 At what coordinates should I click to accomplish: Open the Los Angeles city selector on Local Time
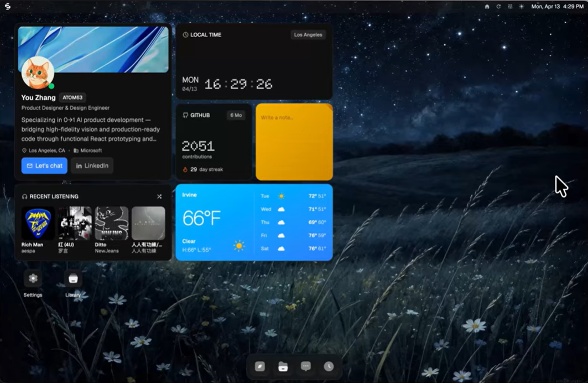[x=308, y=34]
